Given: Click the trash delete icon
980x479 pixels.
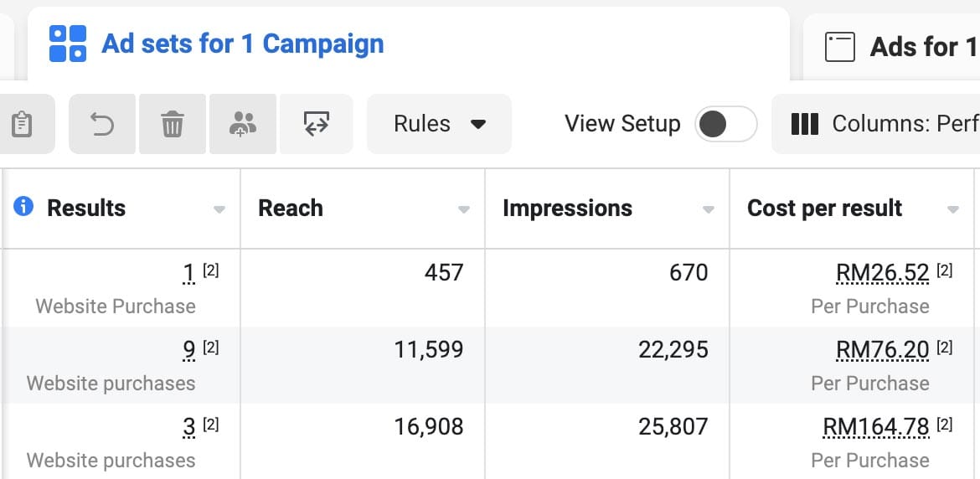Looking at the screenshot, I should click(173, 124).
